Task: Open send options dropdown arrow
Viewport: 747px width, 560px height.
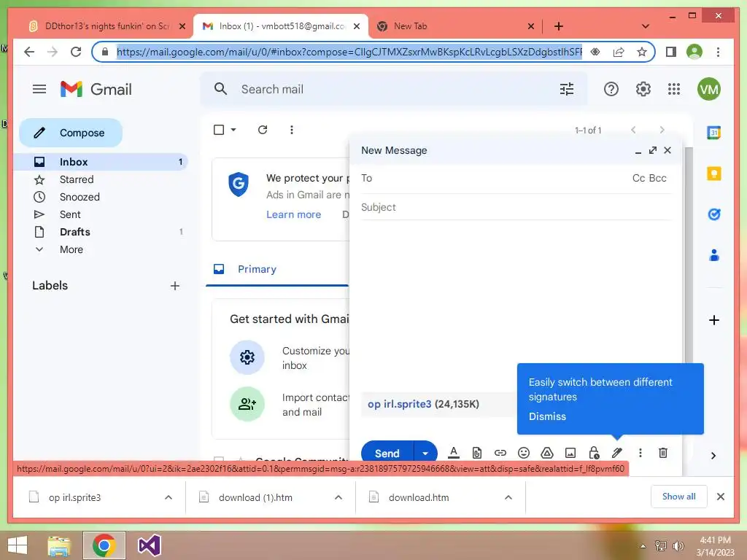Action: (425, 454)
